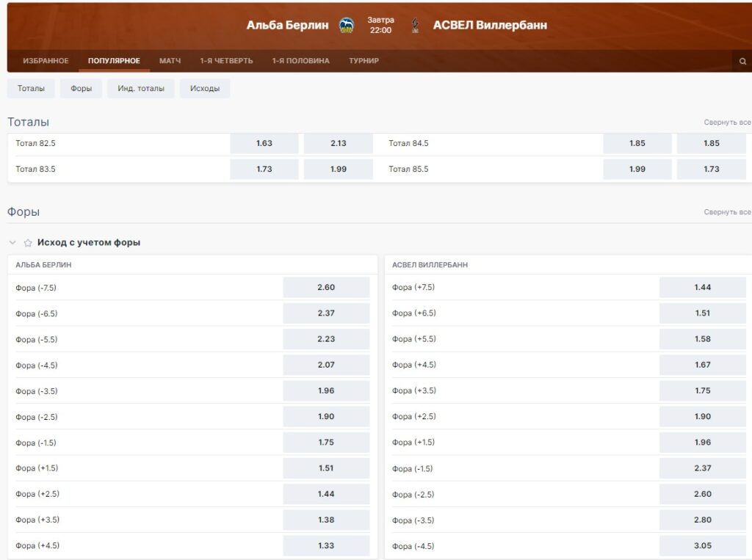Click the АСВЕЛ Виллербанн team name header
This screenshot has width=752, height=560.
point(490,25)
